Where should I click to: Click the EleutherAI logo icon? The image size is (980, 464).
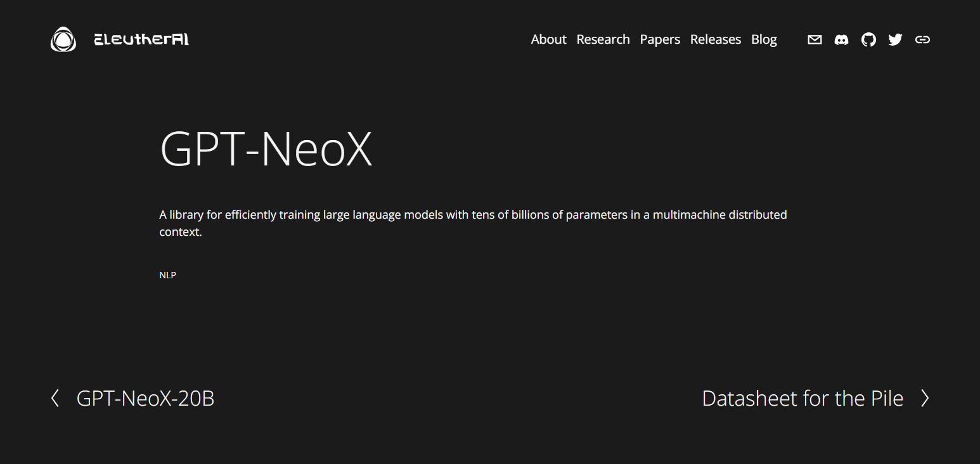click(x=63, y=39)
